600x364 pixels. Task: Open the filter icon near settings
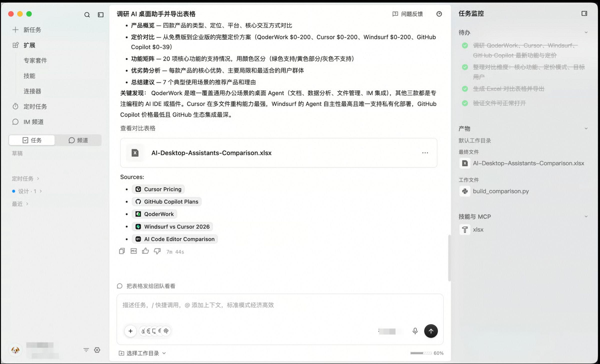tap(86, 350)
